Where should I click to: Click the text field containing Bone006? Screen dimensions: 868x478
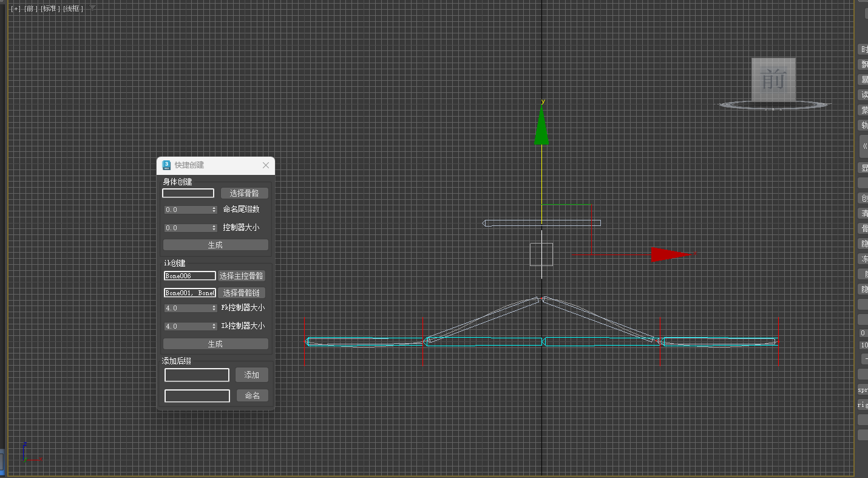pos(189,276)
